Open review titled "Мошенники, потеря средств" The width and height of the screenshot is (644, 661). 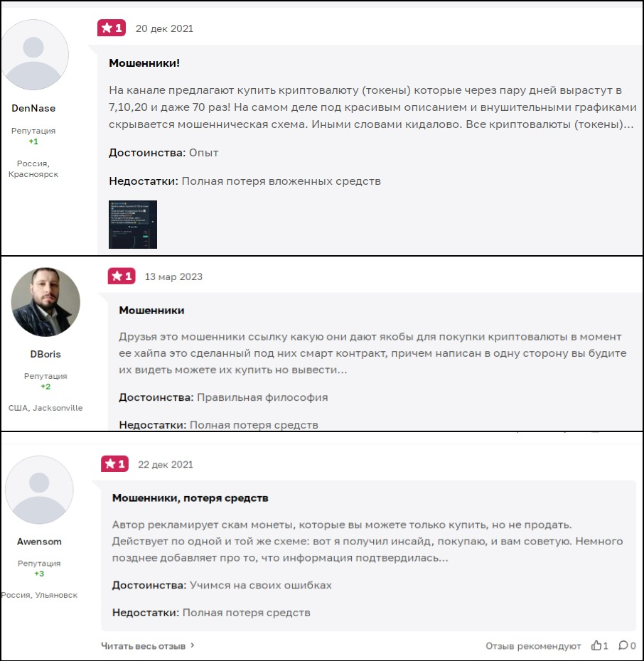tap(190, 498)
